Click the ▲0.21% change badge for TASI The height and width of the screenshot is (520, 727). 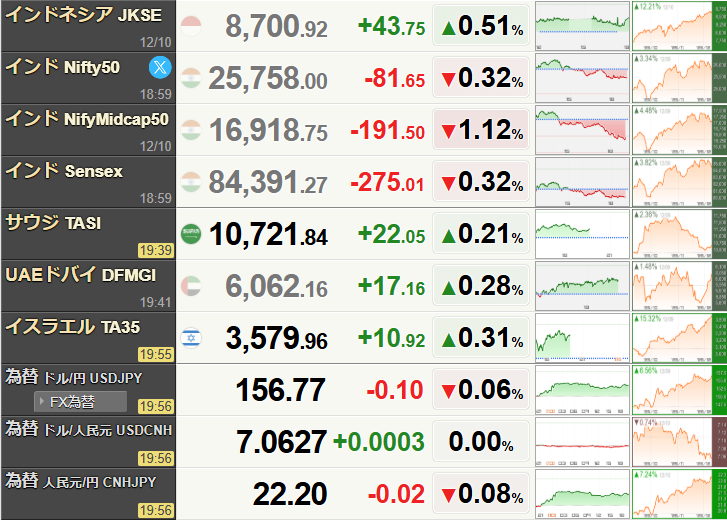click(481, 234)
